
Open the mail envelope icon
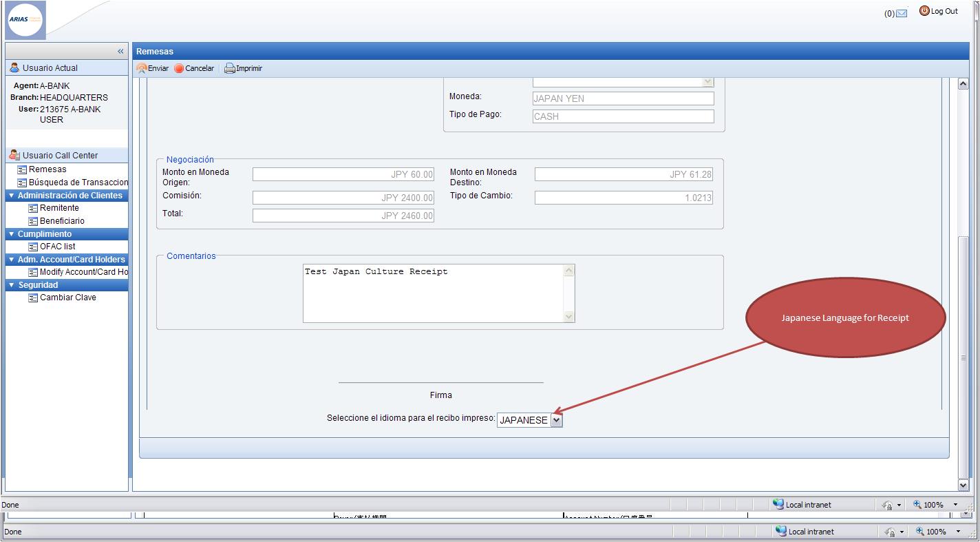point(902,13)
